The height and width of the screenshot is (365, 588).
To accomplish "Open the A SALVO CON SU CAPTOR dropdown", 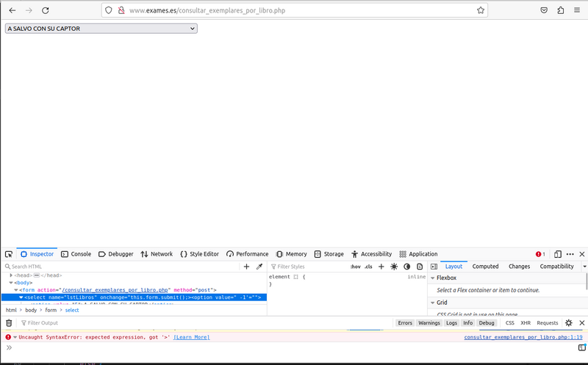I will pyautogui.click(x=101, y=29).
